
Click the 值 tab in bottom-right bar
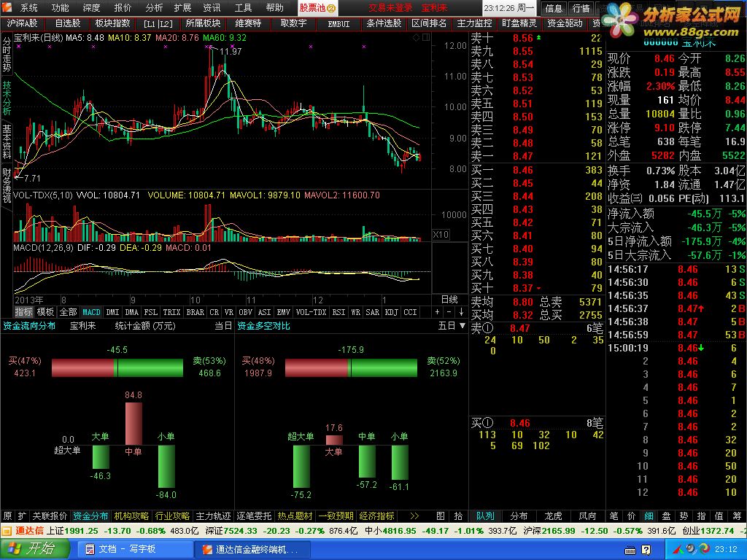[719, 516]
